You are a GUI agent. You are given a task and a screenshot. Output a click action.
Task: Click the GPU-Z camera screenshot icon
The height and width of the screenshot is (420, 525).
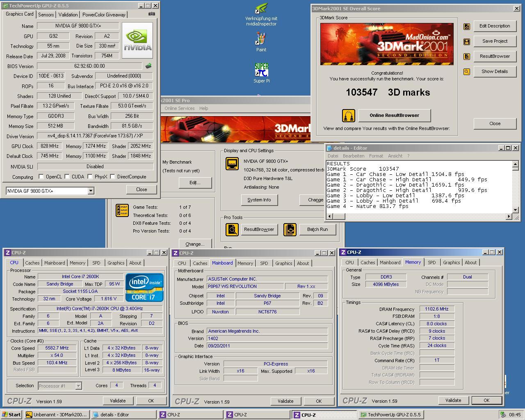tap(151, 14)
